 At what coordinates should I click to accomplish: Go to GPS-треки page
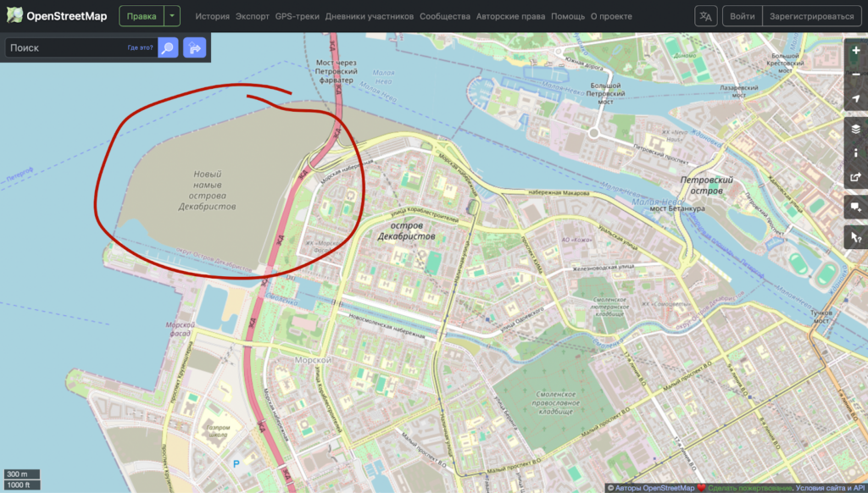[297, 16]
